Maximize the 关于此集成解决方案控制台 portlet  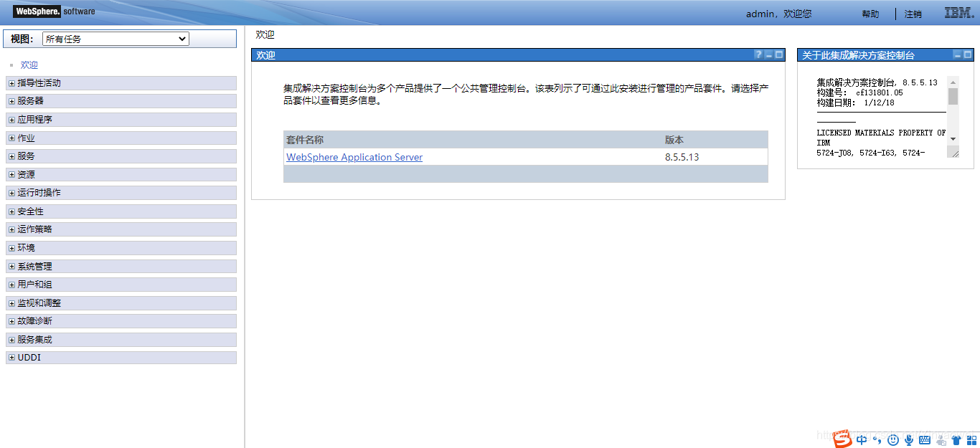coord(968,54)
